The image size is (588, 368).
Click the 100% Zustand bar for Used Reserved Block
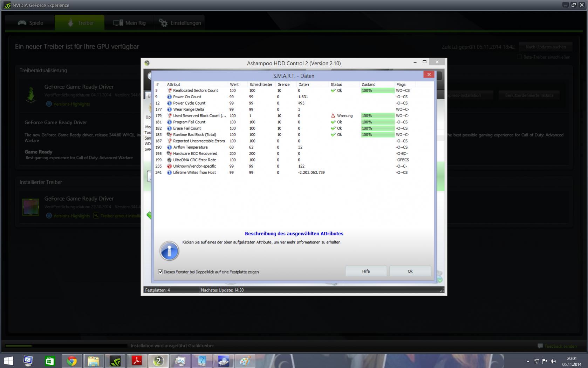tap(378, 116)
